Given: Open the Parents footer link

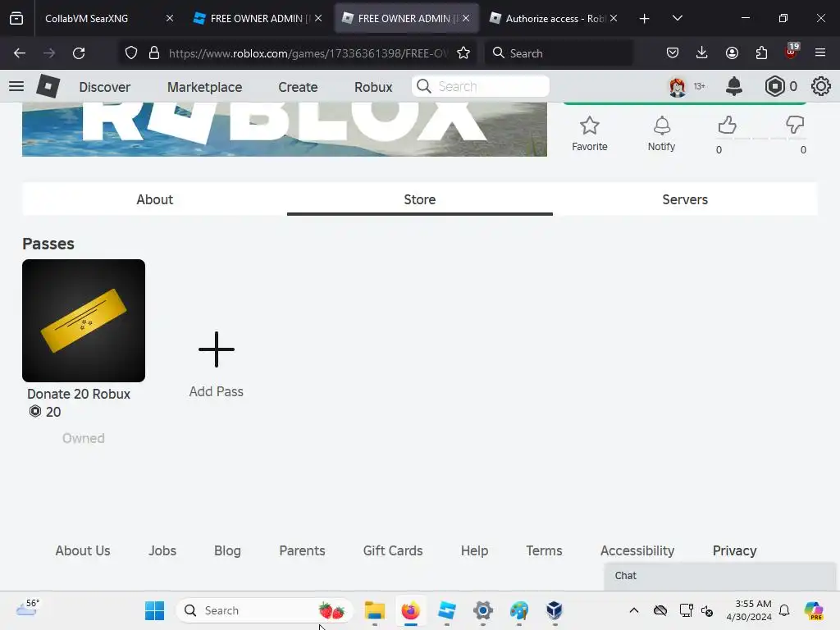Looking at the screenshot, I should click(302, 550).
